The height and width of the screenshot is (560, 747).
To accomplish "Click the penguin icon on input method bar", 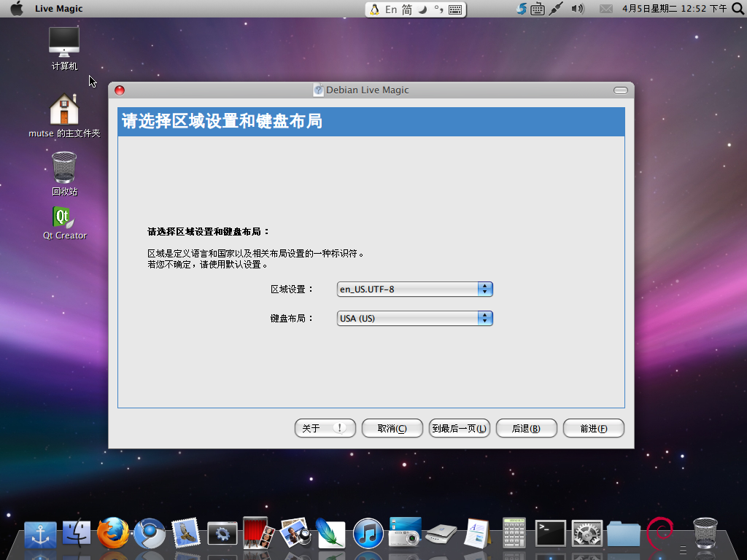I will click(375, 9).
